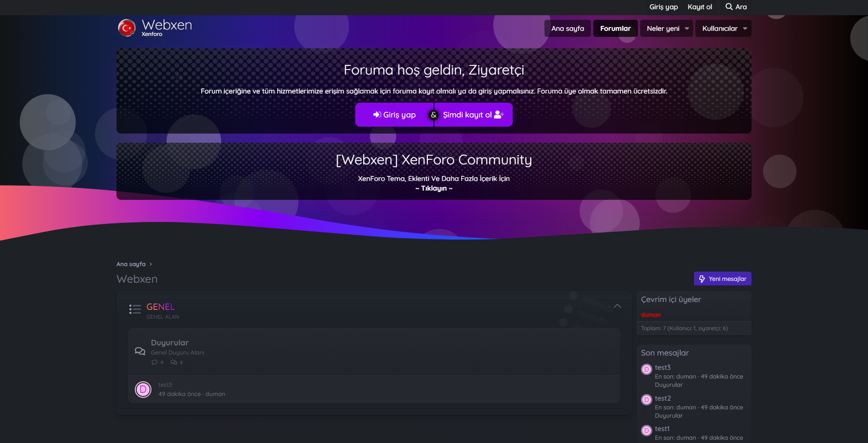Click the Yeni mesajlar button
The width and height of the screenshot is (868, 443).
pyautogui.click(x=723, y=279)
